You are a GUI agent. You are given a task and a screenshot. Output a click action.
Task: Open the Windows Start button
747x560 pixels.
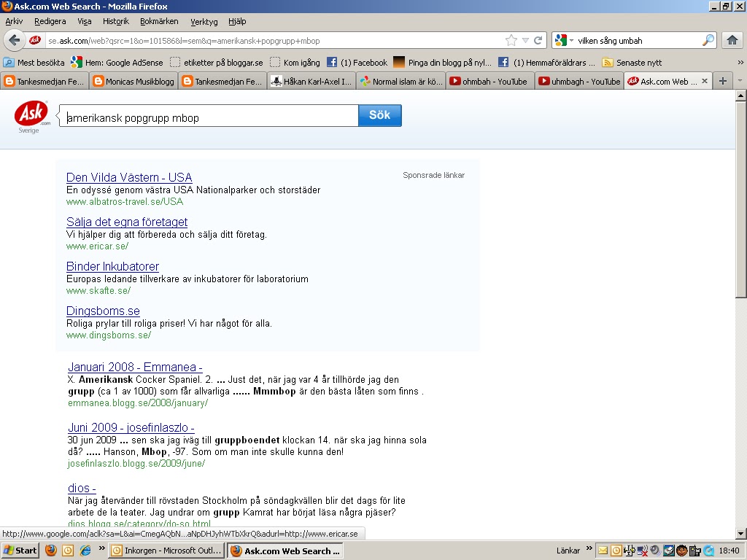pyautogui.click(x=20, y=551)
